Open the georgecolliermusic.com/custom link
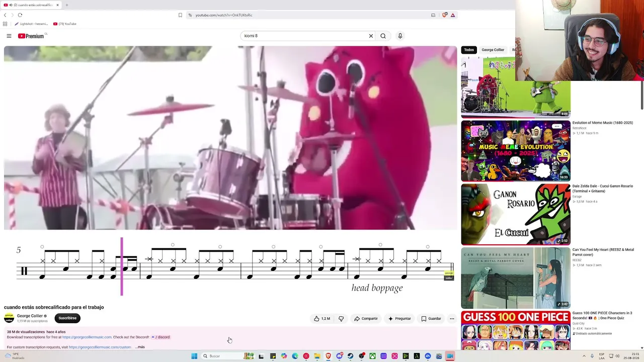644x362 pixels. (x=100, y=347)
